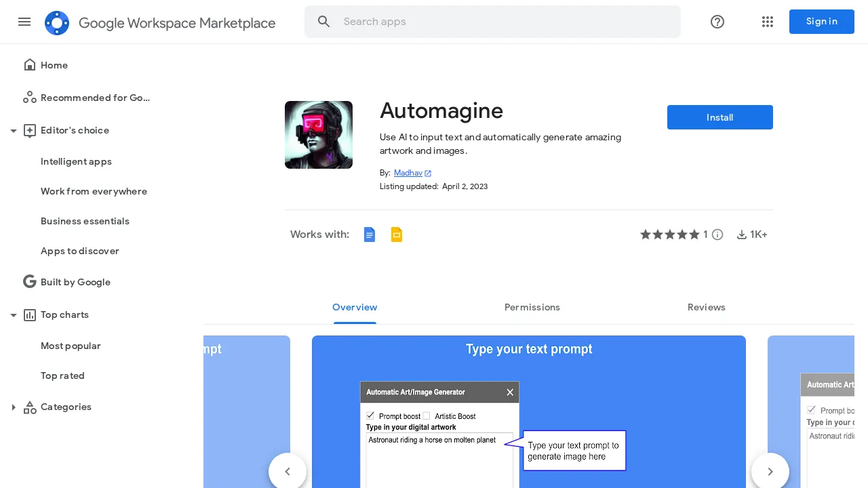Open the main hamburger menu

point(24,22)
